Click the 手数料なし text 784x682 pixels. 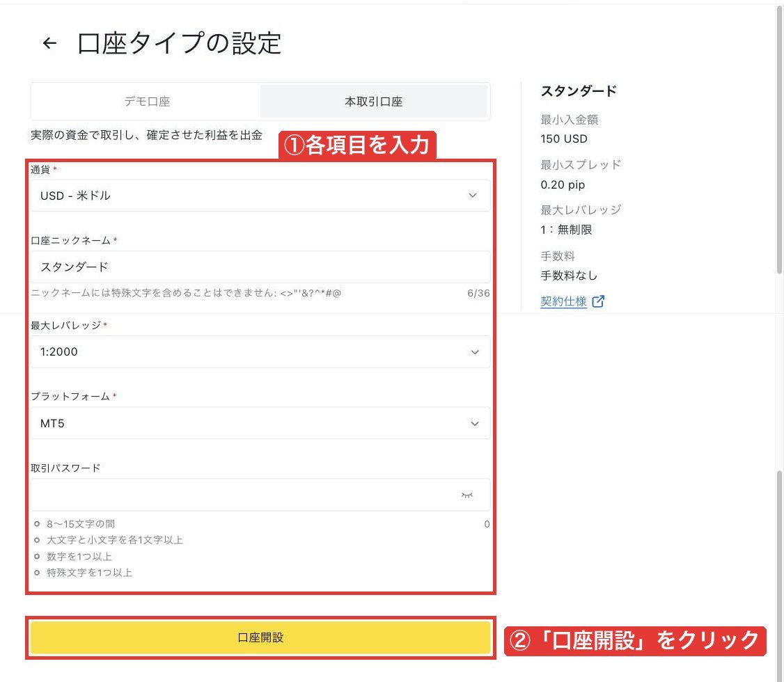(569, 276)
